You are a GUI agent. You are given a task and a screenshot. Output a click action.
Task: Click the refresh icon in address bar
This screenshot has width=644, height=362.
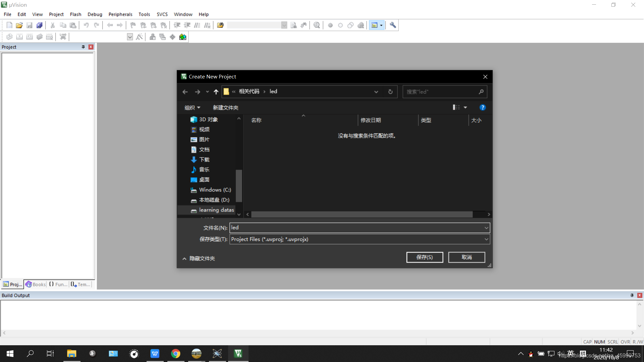390,92
